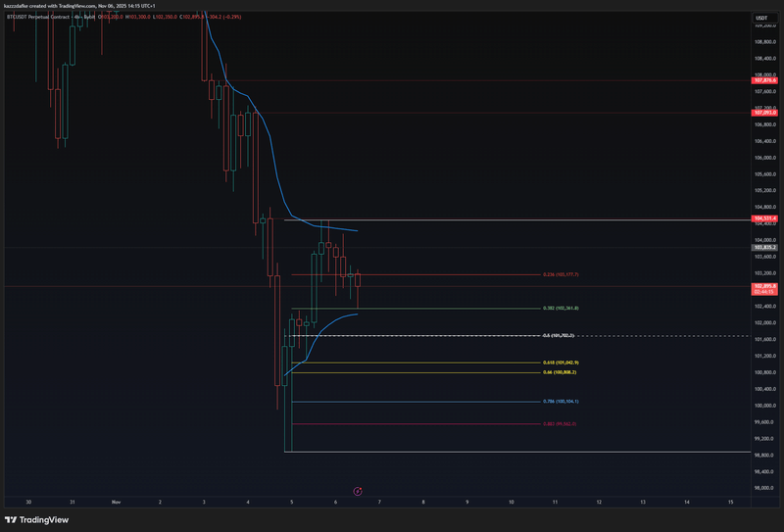Click the 100,000.0 tick on price axis
Screen dimensions: 784x532
[765, 406]
